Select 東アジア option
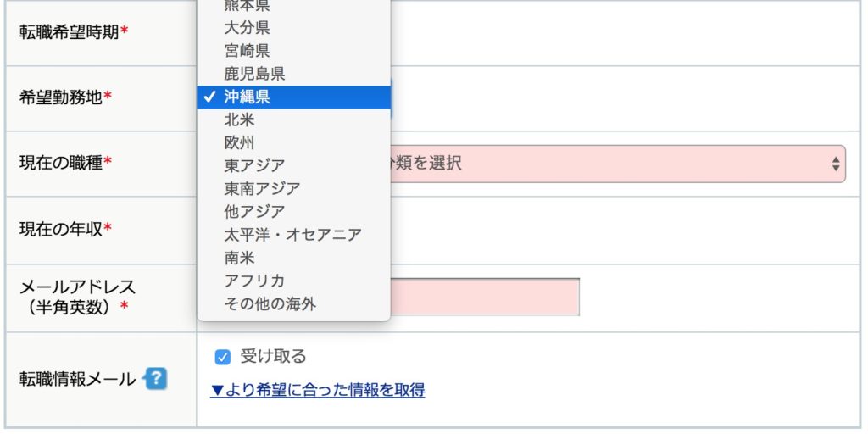868x434 pixels. click(x=294, y=165)
